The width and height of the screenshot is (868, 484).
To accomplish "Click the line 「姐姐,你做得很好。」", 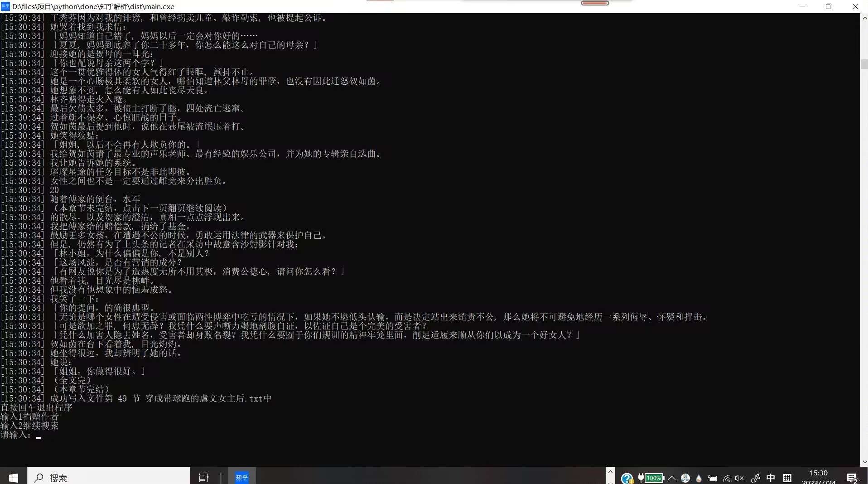I will (x=73, y=371).
